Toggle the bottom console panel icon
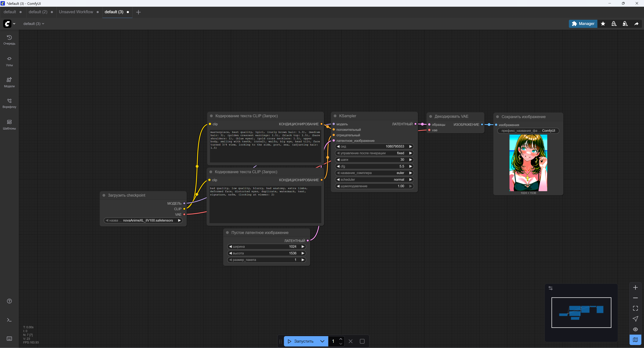 pyautogui.click(x=9, y=320)
